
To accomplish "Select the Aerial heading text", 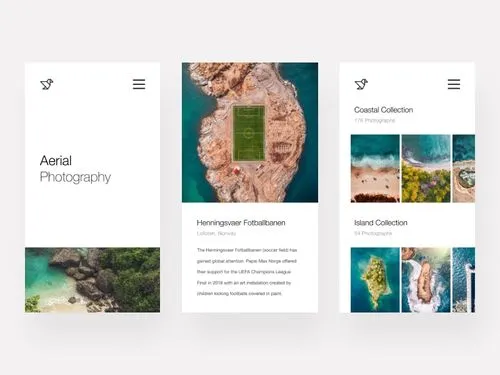I will (x=56, y=161).
